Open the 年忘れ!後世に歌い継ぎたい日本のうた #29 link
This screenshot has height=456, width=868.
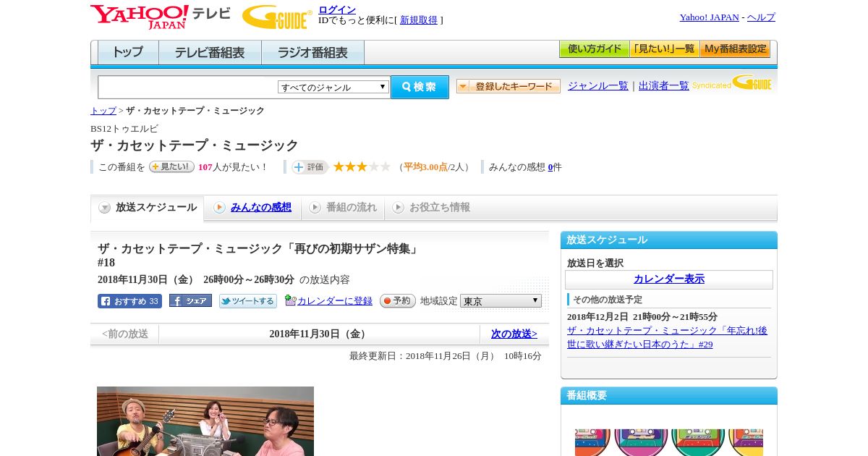click(x=667, y=337)
